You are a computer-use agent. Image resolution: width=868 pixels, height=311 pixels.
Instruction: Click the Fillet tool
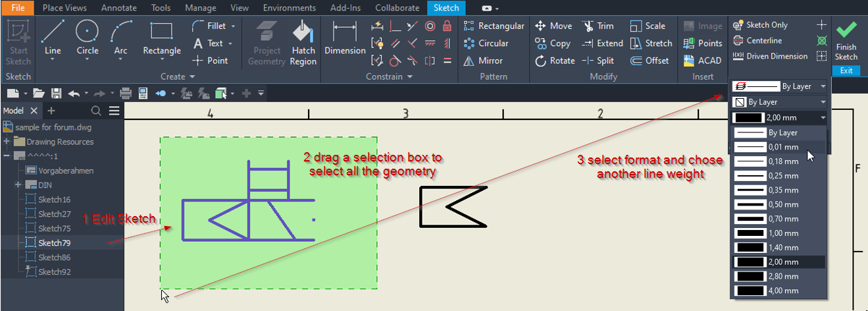tap(209, 26)
